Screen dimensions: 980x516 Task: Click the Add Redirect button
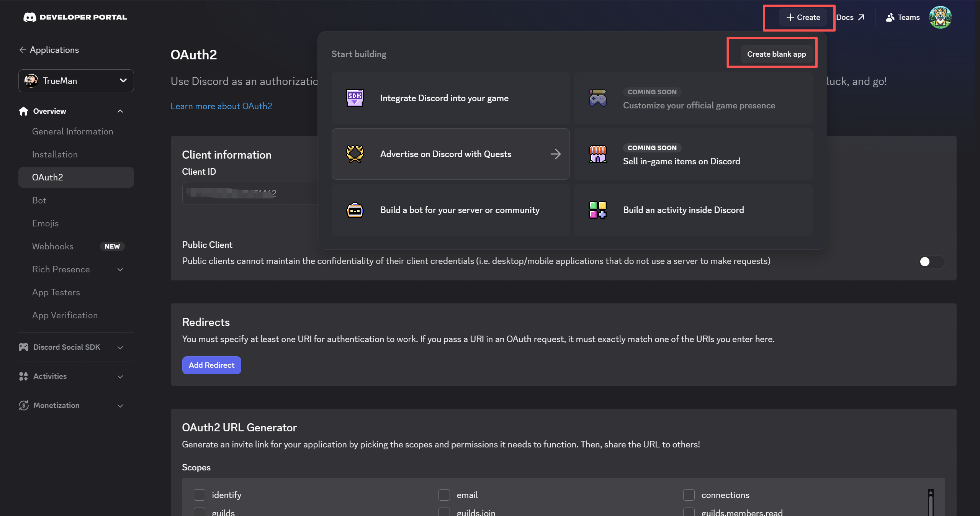tap(211, 365)
